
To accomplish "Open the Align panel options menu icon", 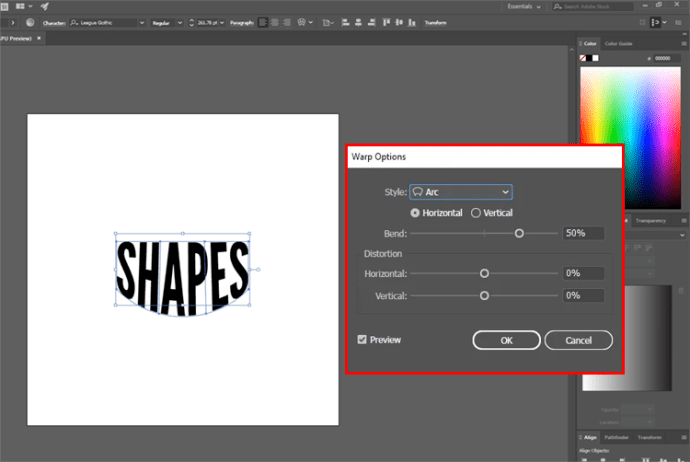I will point(683,437).
